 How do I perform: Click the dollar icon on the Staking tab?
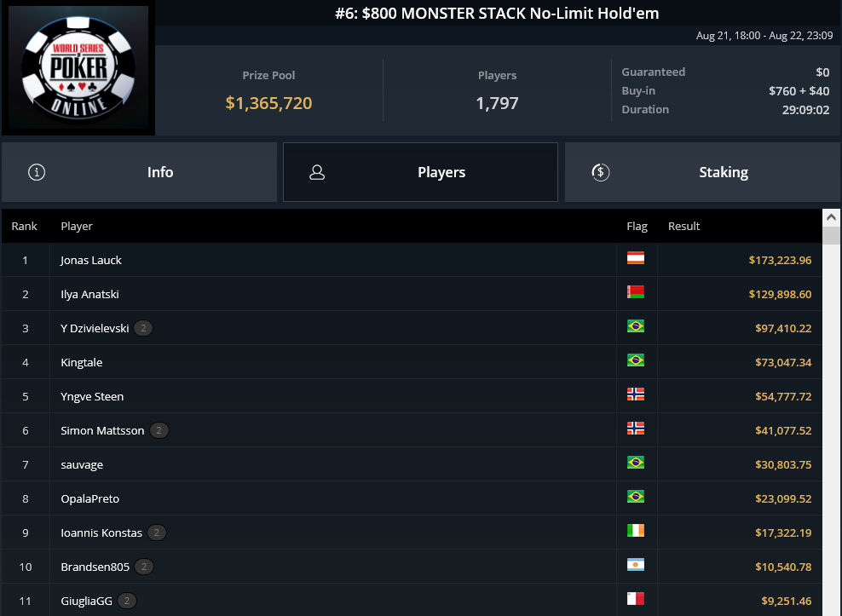[x=600, y=171]
